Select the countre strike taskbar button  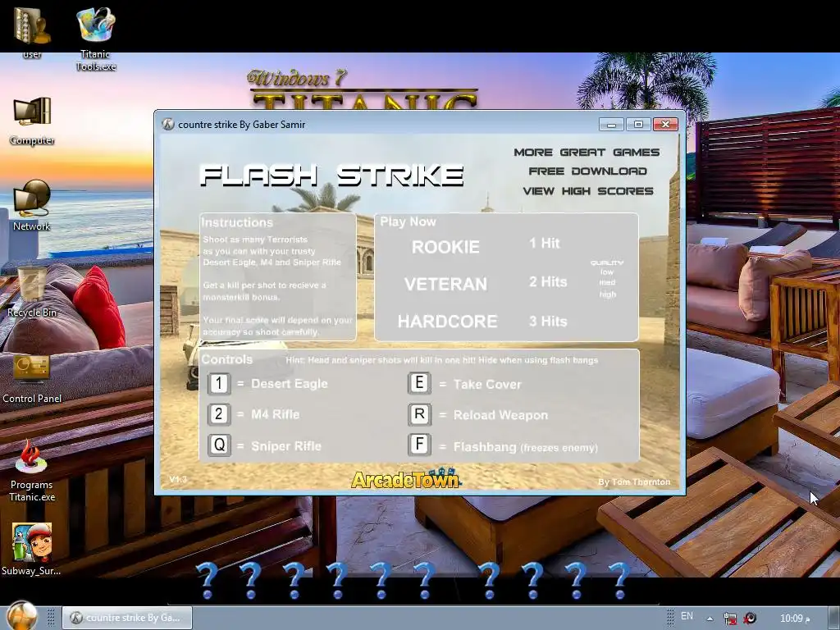coord(127,618)
